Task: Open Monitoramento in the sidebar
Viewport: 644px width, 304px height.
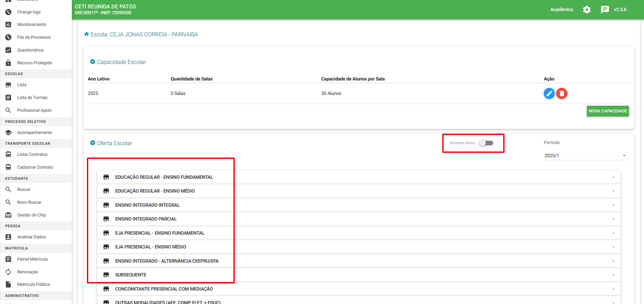Action: click(x=32, y=25)
